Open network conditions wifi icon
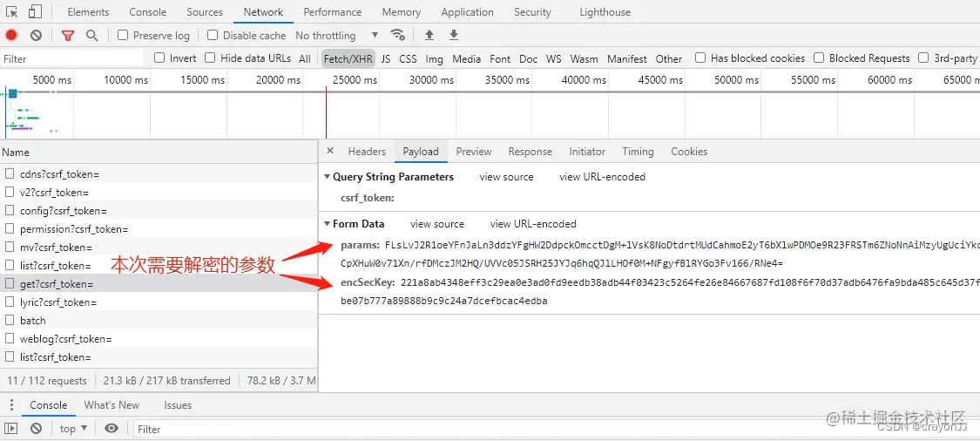980x441 pixels. (x=397, y=35)
